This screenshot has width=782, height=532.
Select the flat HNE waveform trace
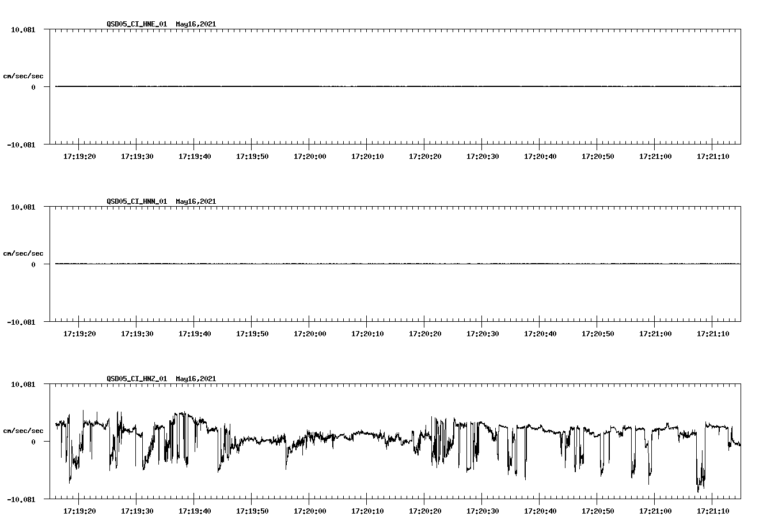point(346,87)
